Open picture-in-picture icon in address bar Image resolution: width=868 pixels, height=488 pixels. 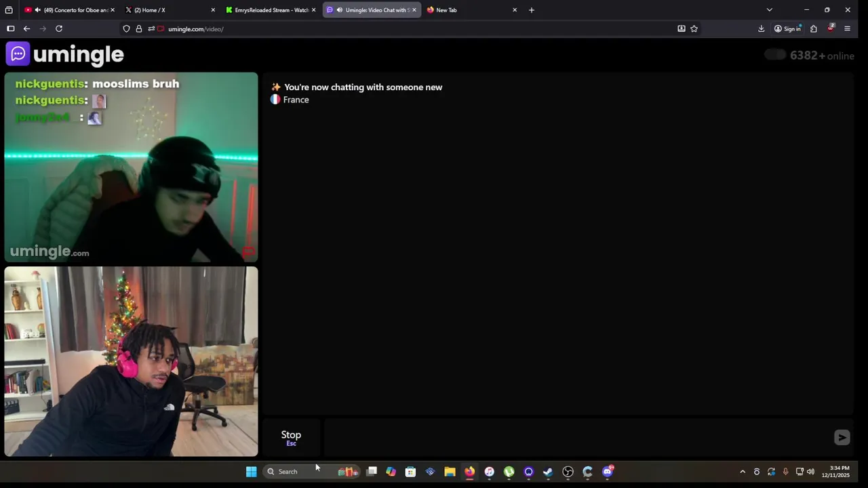[682, 28]
